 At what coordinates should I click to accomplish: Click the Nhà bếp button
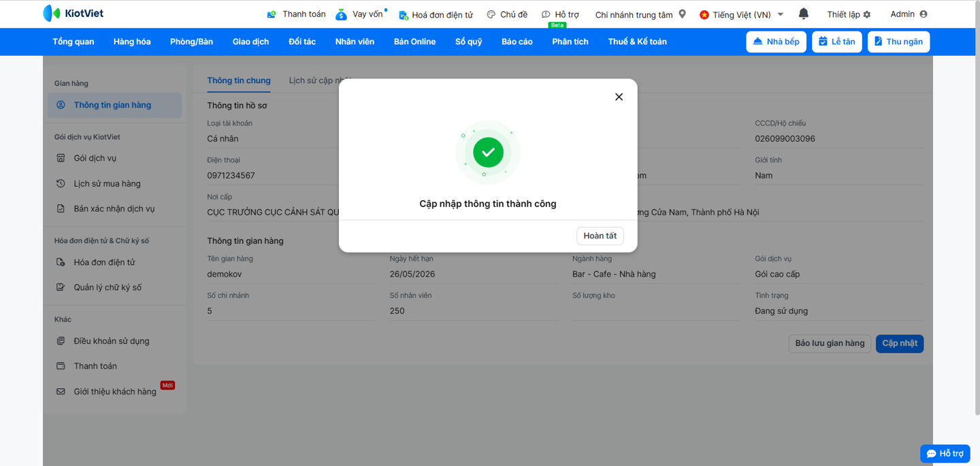coord(776,42)
